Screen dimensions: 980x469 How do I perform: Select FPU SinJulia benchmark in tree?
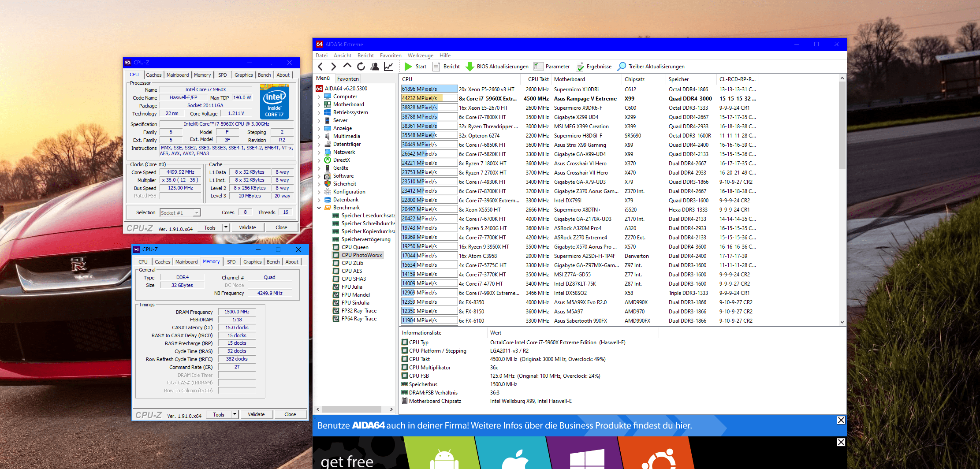(x=355, y=303)
